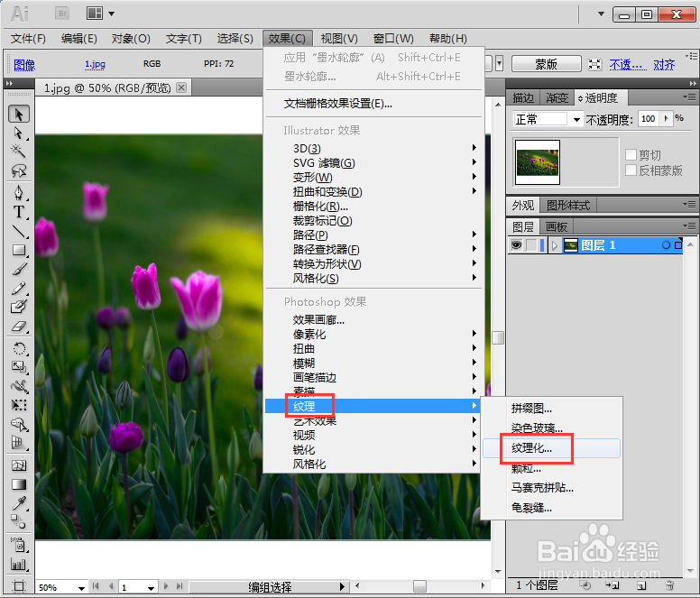Switch to the 画板 tab

click(x=557, y=226)
